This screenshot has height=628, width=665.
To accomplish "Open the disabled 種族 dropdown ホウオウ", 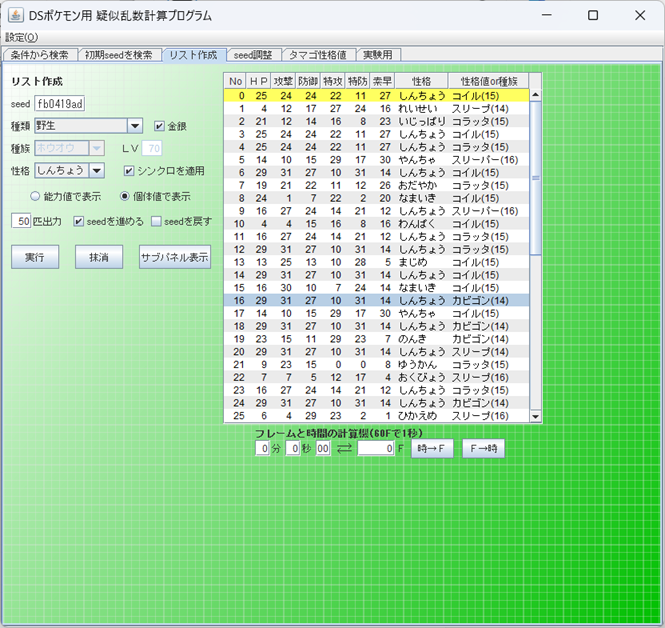I will 69,148.
